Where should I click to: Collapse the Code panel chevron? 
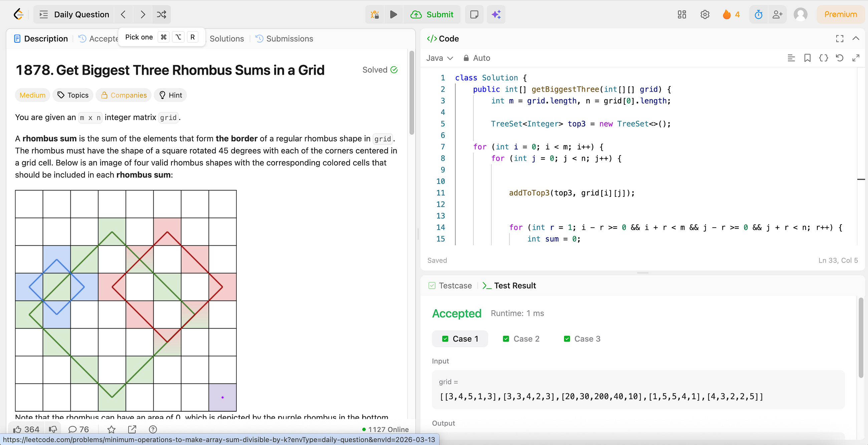click(x=856, y=39)
